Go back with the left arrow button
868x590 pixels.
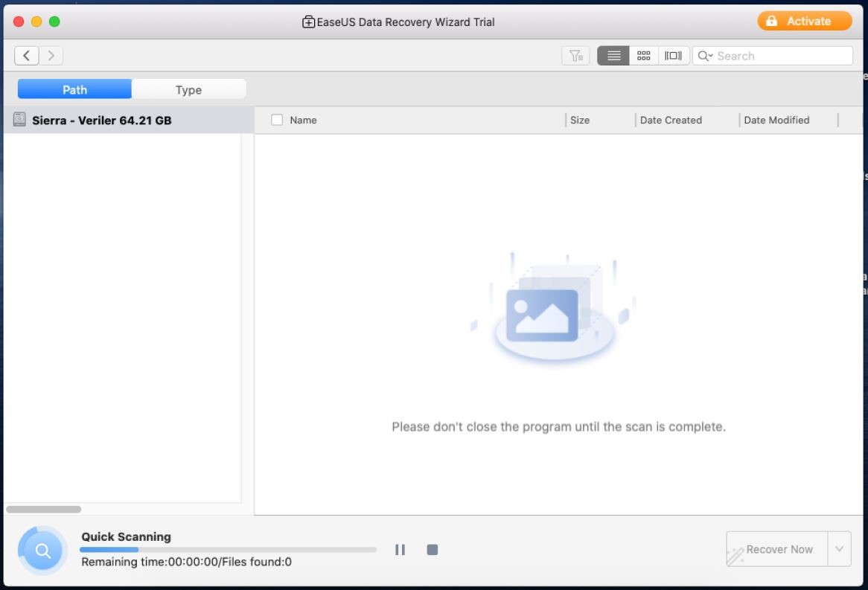pos(26,55)
